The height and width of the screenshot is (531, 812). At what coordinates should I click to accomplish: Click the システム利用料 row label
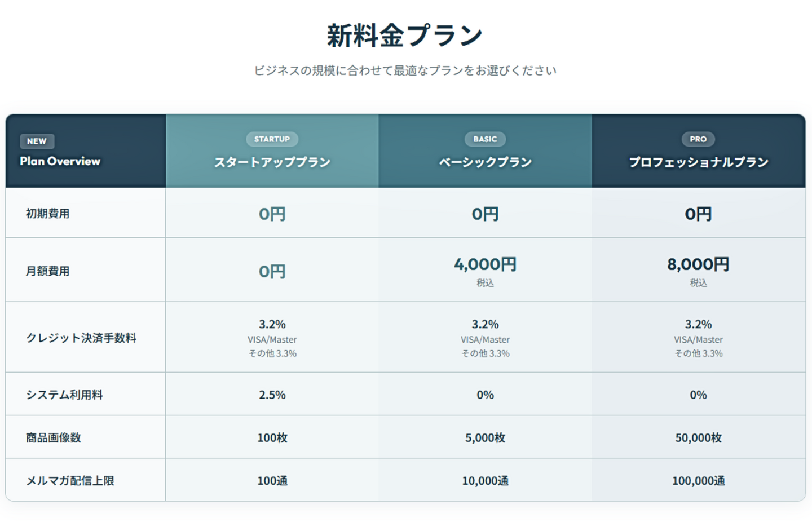pos(64,395)
